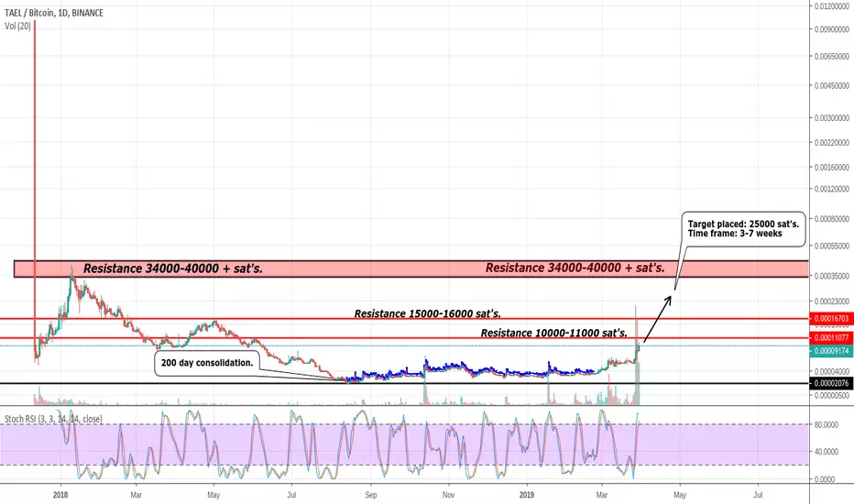Click 'Resistance 10000-11000 sat's.' annotation text
854x504 pixels.
coord(553,333)
